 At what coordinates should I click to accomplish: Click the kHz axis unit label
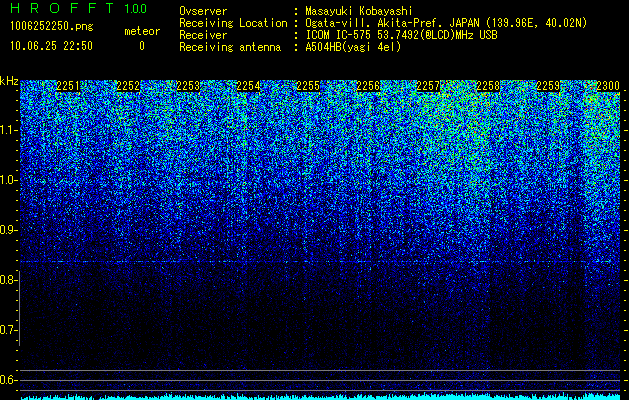9,81
